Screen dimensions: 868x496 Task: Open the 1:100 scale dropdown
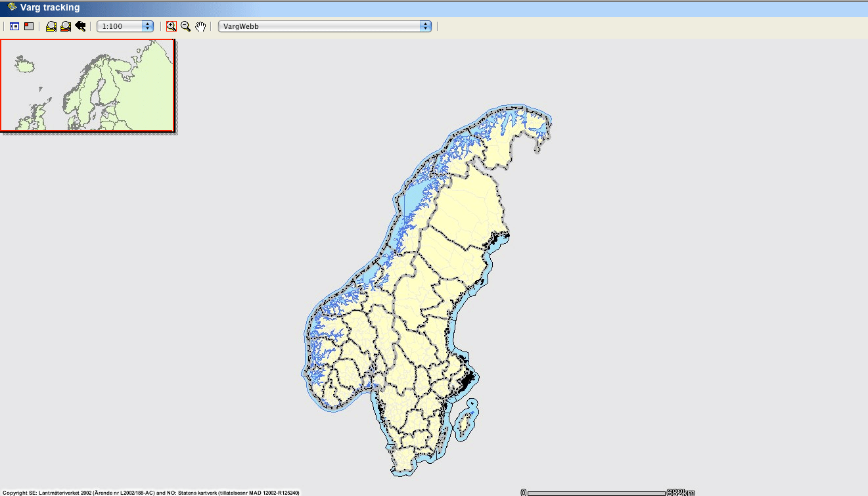pyautogui.click(x=125, y=26)
